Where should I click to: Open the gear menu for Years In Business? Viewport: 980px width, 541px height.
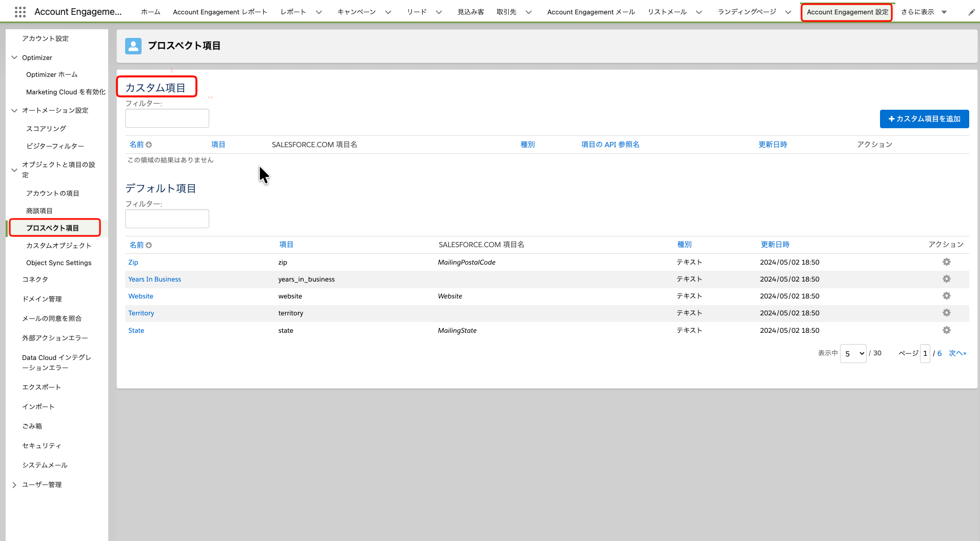point(947,279)
